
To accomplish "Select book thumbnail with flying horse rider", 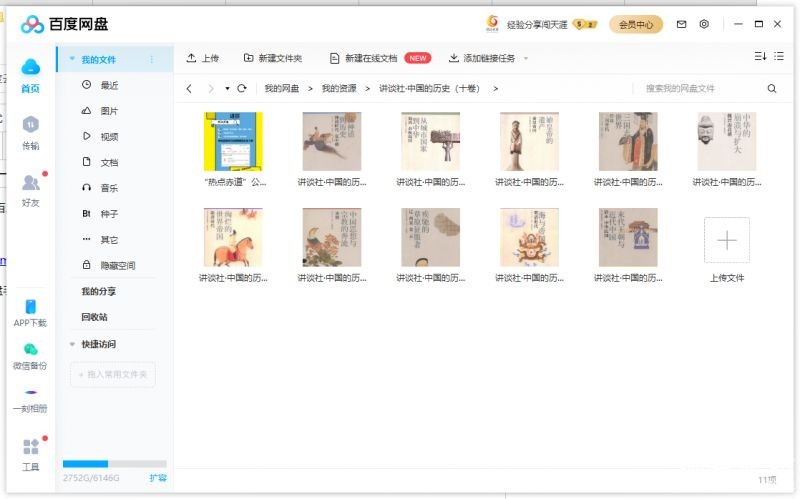I will [x=332, y=141].
